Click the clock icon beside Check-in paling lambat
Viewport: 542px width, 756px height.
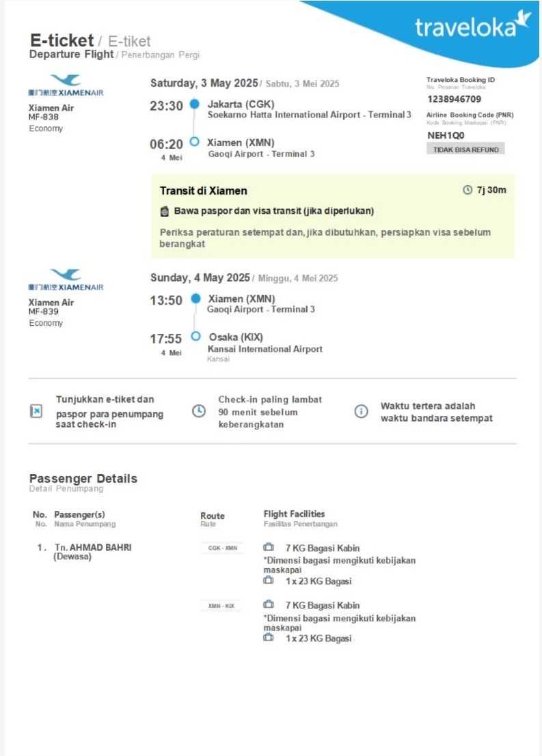[198, 412]
